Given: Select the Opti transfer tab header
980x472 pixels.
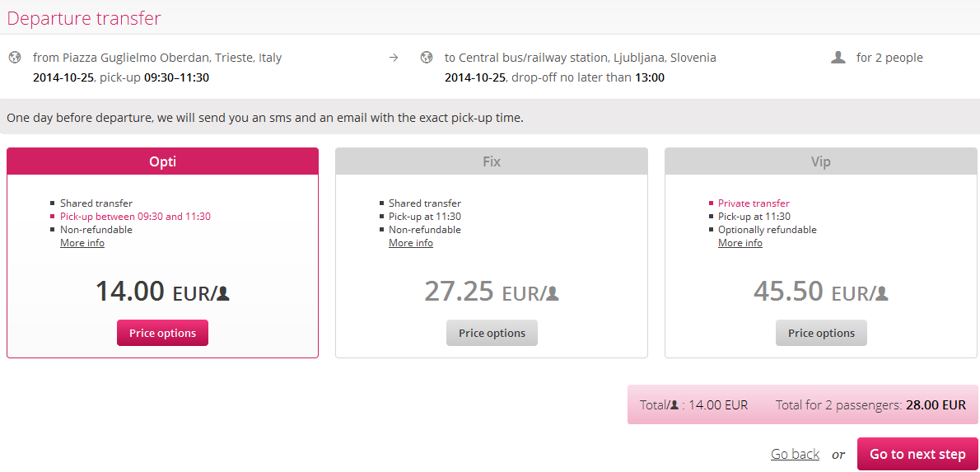Looking at the screenshot, I should tap(162, 161).
